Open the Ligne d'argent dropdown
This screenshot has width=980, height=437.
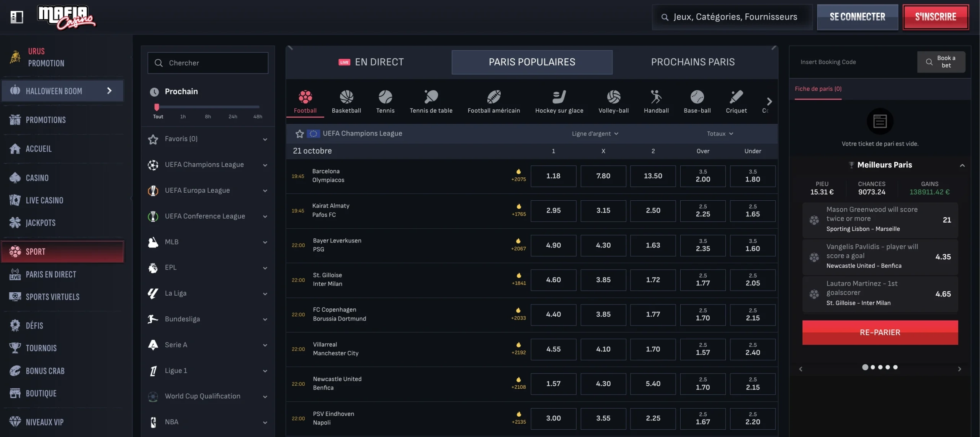[x=595, y=134]
